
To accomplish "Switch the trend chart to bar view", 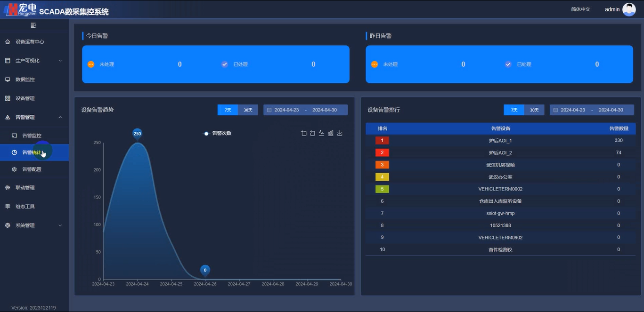I will point(331,133).
